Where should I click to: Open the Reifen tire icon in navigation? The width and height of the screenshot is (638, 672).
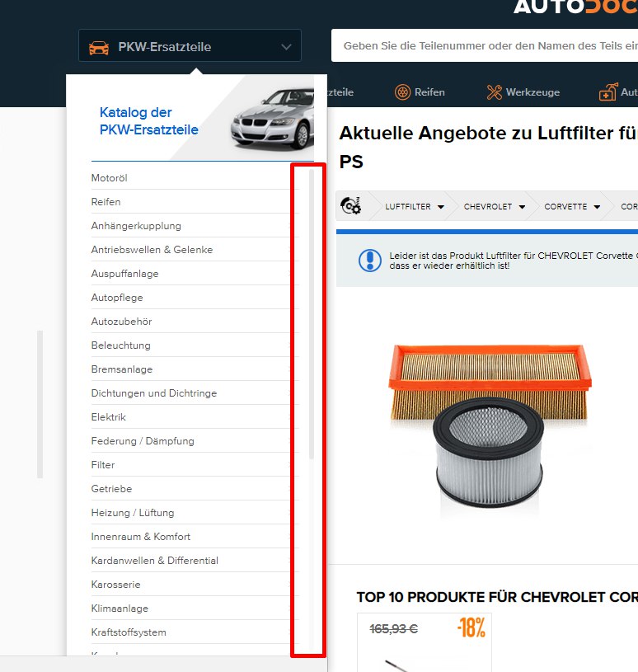click(402, 92)
